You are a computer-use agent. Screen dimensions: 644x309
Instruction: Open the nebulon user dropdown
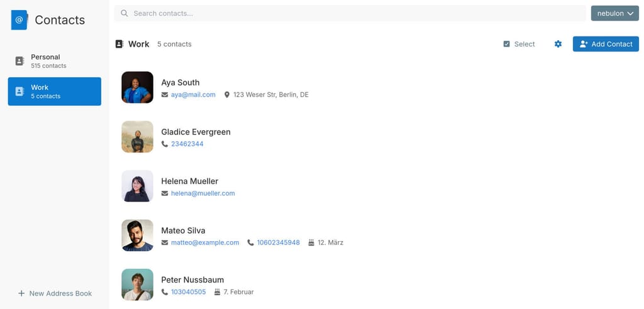point(615,13)
